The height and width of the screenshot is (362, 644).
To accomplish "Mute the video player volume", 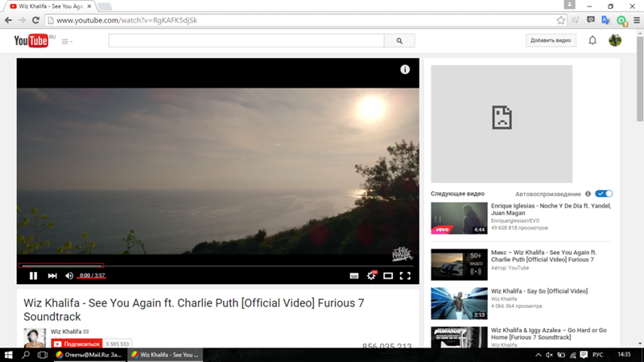I will [x=69, y=276].
